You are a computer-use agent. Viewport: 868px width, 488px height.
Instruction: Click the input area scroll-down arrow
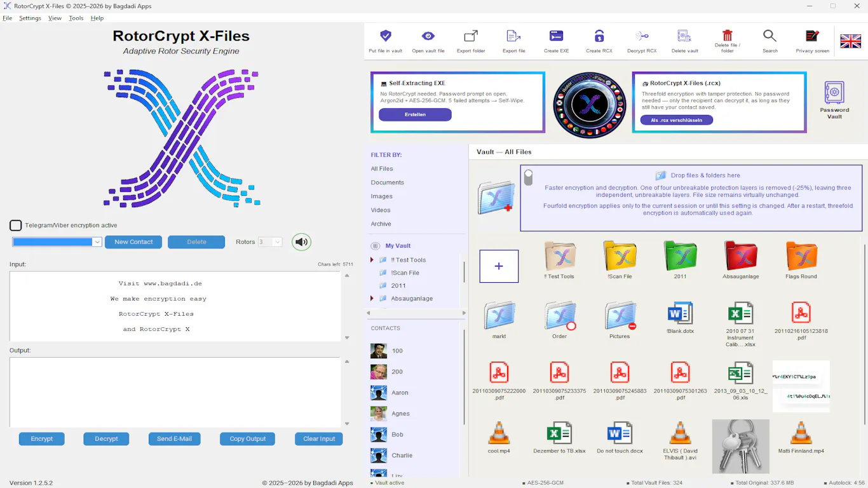tap(347, 338)
